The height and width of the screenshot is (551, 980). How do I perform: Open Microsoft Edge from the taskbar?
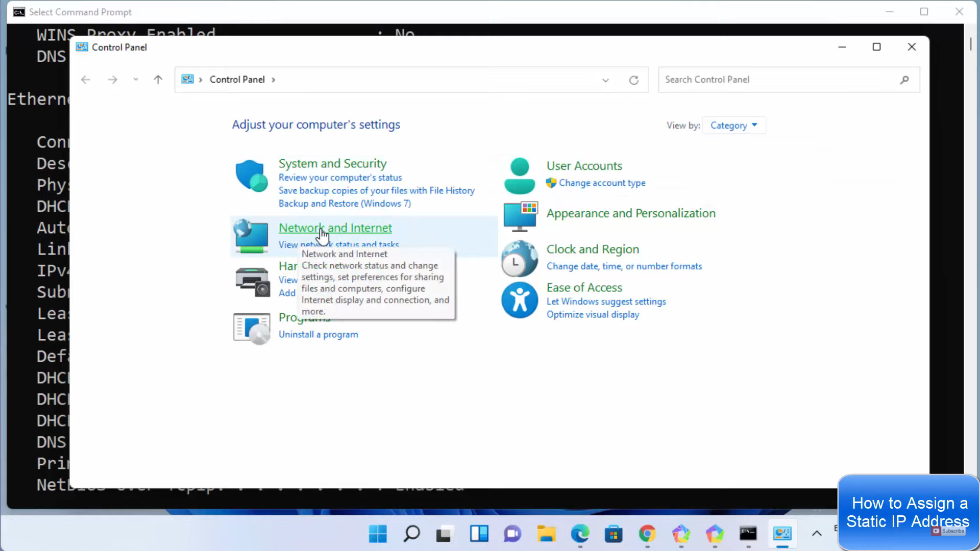coord(580,534)
